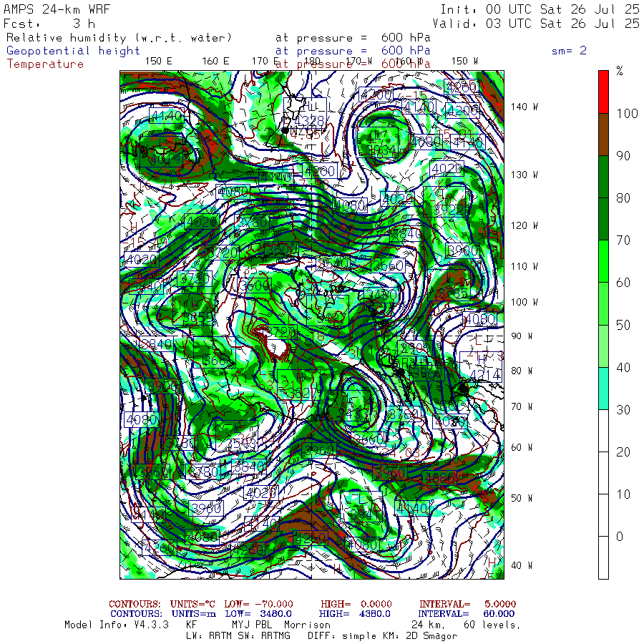Click the colorbar tick label '50'
Viewport: 644px width, 644px height.
(623, 326)
